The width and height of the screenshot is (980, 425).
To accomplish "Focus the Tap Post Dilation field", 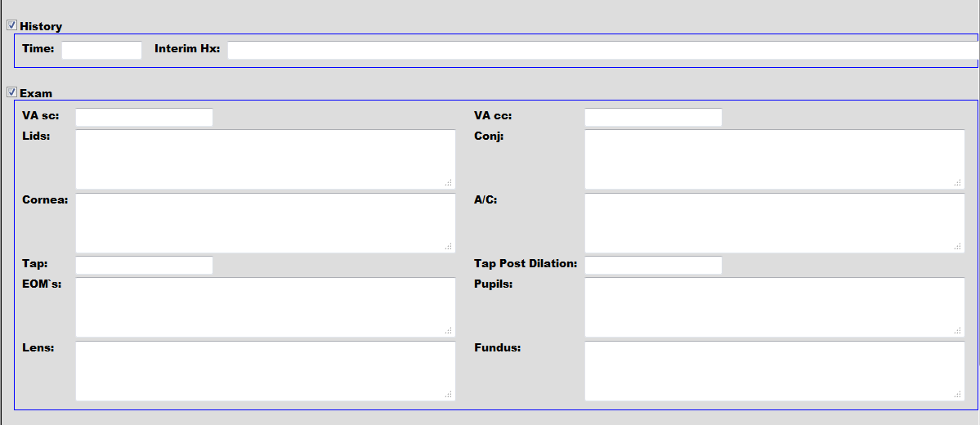I will (653, 265).
